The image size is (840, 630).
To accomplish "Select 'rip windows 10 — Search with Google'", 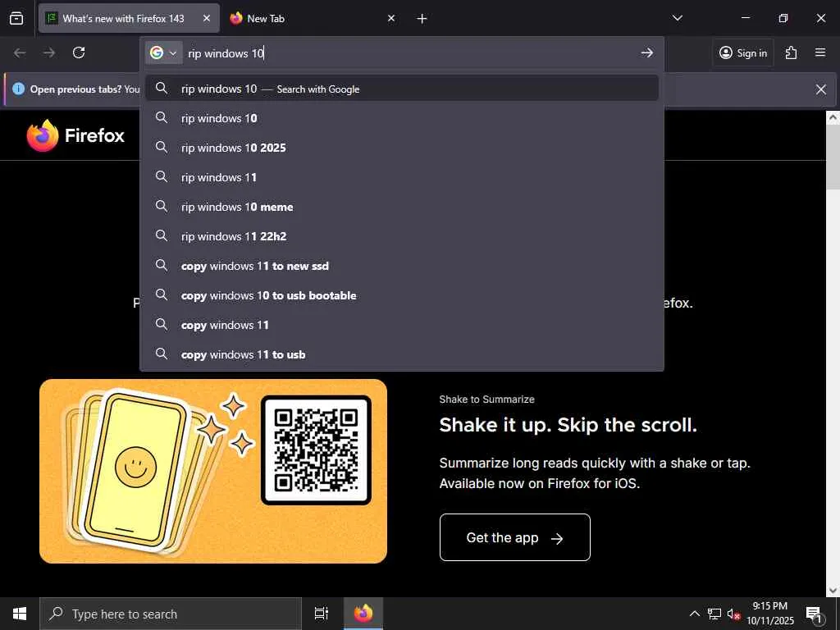I will (x=402, y=89).
